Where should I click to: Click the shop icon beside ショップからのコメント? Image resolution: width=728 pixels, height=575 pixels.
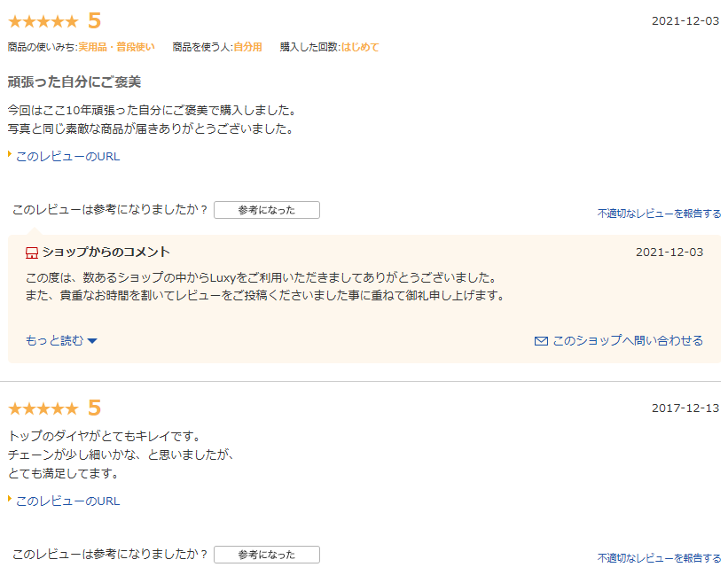pos(32,253)
